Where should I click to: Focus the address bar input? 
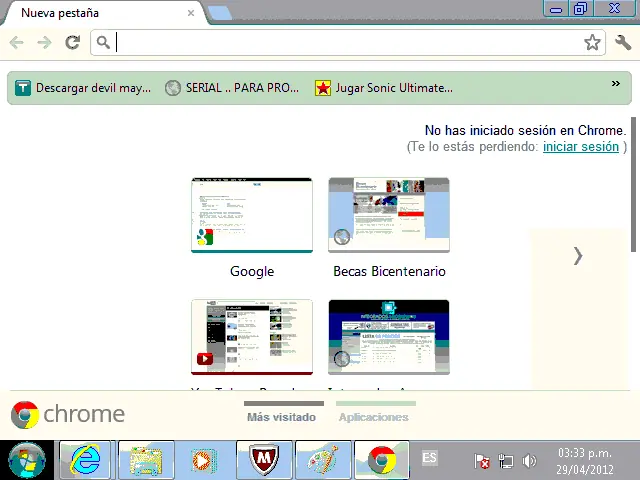click(x=349, y=42)
